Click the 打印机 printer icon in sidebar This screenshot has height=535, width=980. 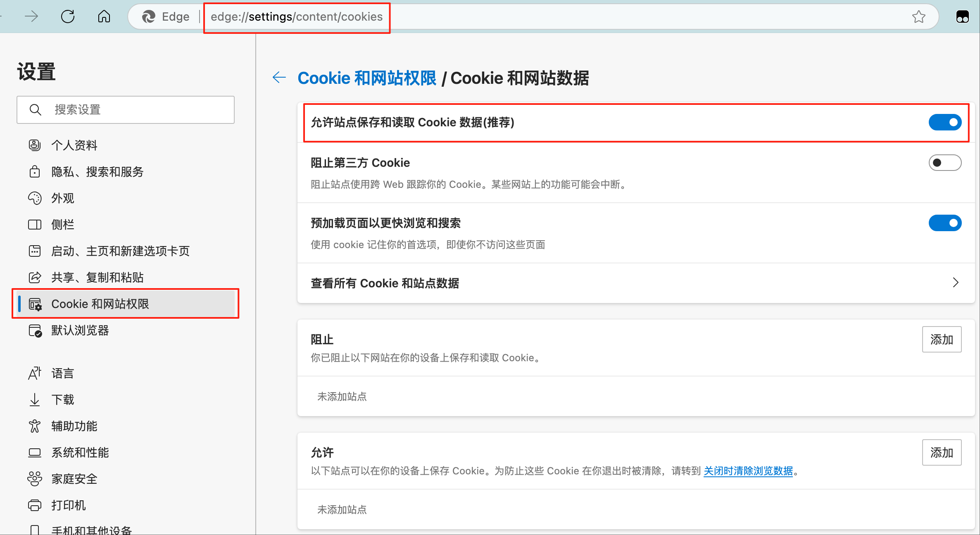[35, 505]
